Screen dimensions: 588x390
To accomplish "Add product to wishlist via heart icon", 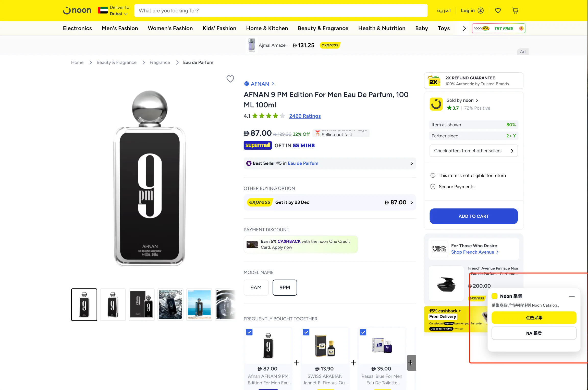I will tap(230, 79).
